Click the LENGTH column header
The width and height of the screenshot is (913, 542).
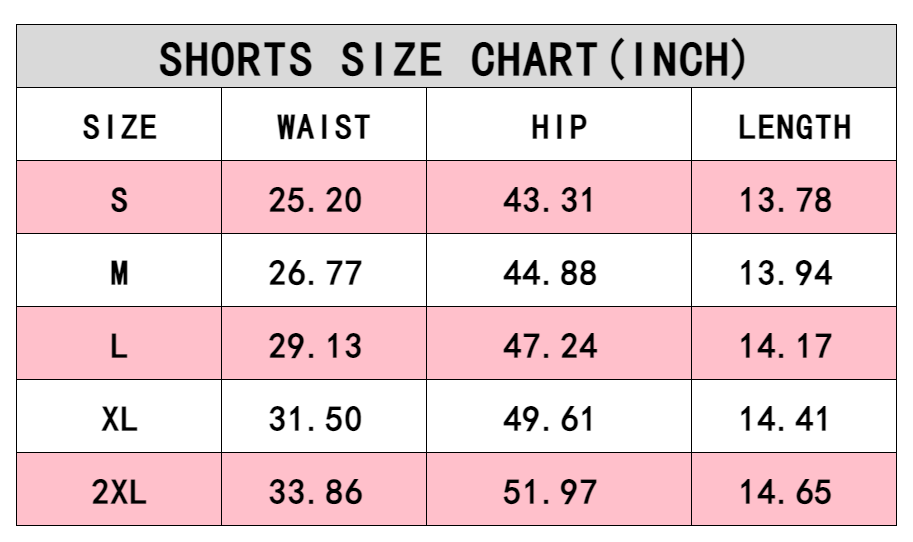click(x=794, y=128)
